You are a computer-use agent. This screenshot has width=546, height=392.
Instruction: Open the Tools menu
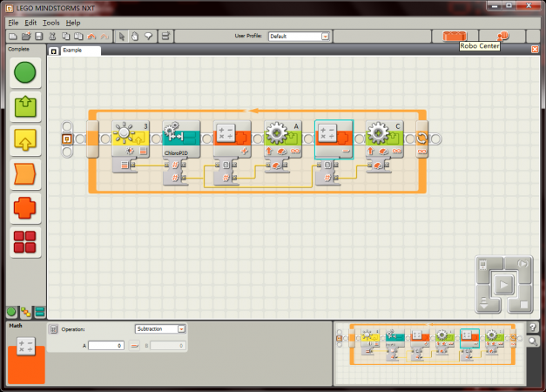tap(51, 22)
